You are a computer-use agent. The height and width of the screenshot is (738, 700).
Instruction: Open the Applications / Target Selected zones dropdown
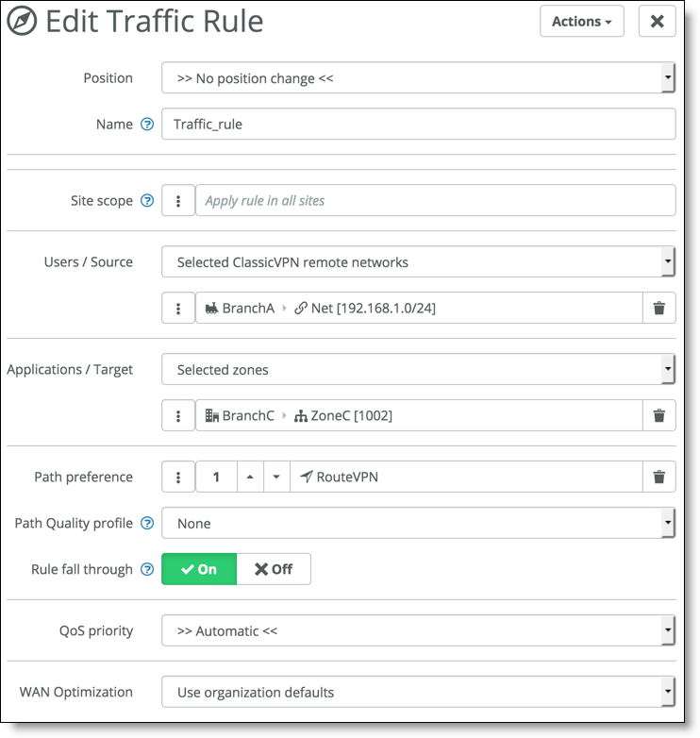click(x=419, y=369)
